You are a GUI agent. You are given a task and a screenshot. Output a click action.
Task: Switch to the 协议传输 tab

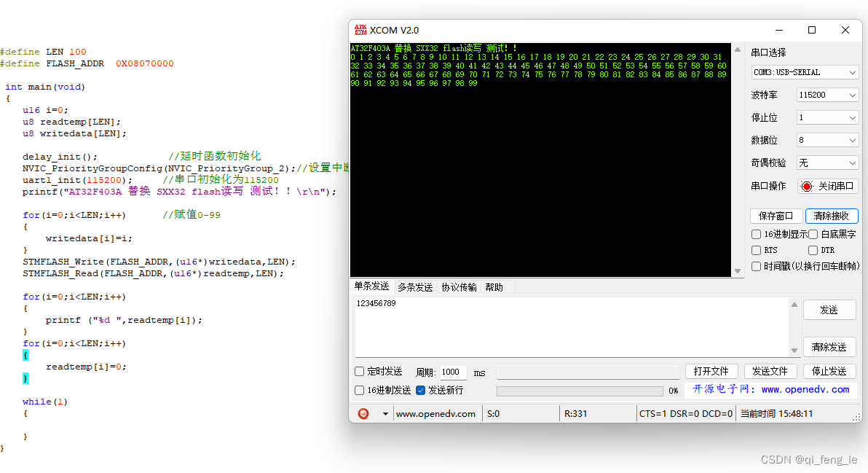(x=459, y=287)
